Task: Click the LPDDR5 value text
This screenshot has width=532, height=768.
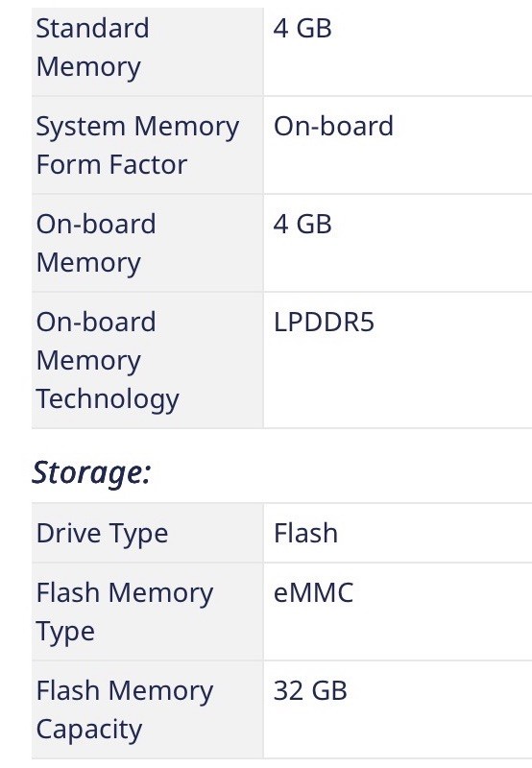Action: (x=324, y=323)
